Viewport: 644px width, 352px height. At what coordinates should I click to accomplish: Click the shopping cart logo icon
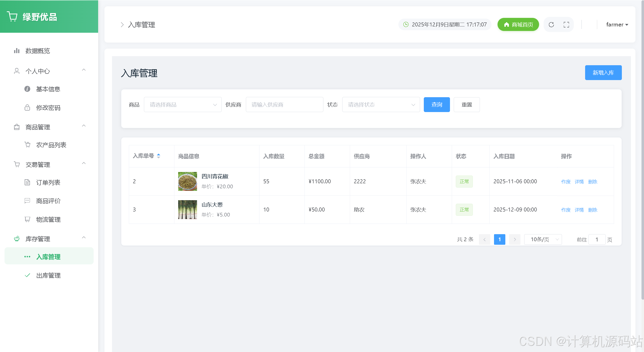[12, 17]
